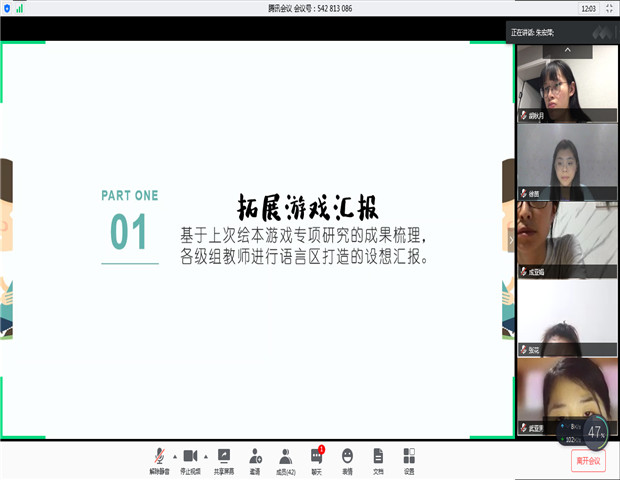The height and width of the screenshot is (480, 620).
Task: Select the second participant video thumbnail
Action: [567, 162]
